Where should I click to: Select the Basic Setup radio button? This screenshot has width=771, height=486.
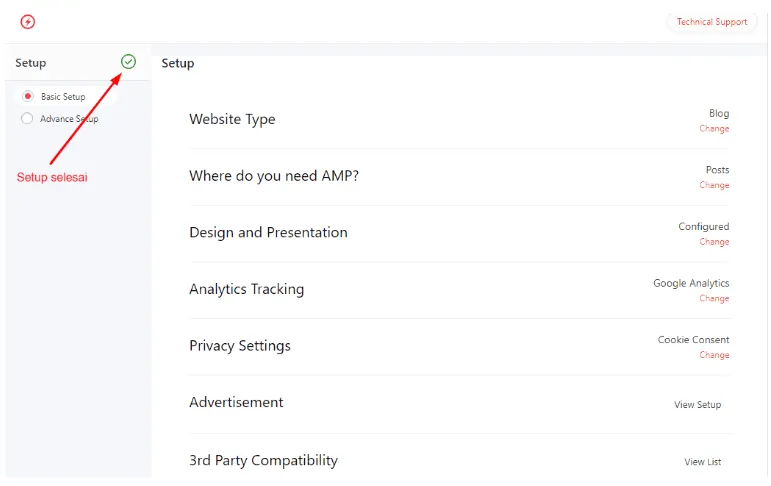coord(28,97)
